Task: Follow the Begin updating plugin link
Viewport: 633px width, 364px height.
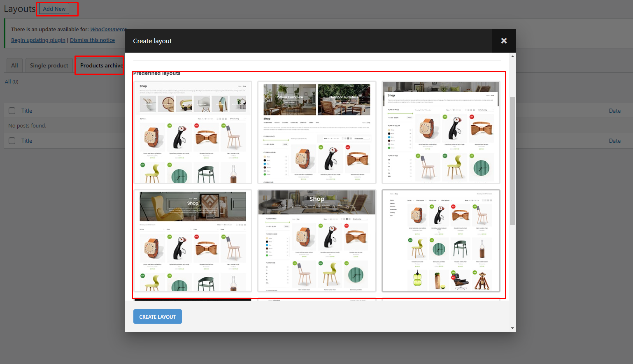Action: point(38,40)
